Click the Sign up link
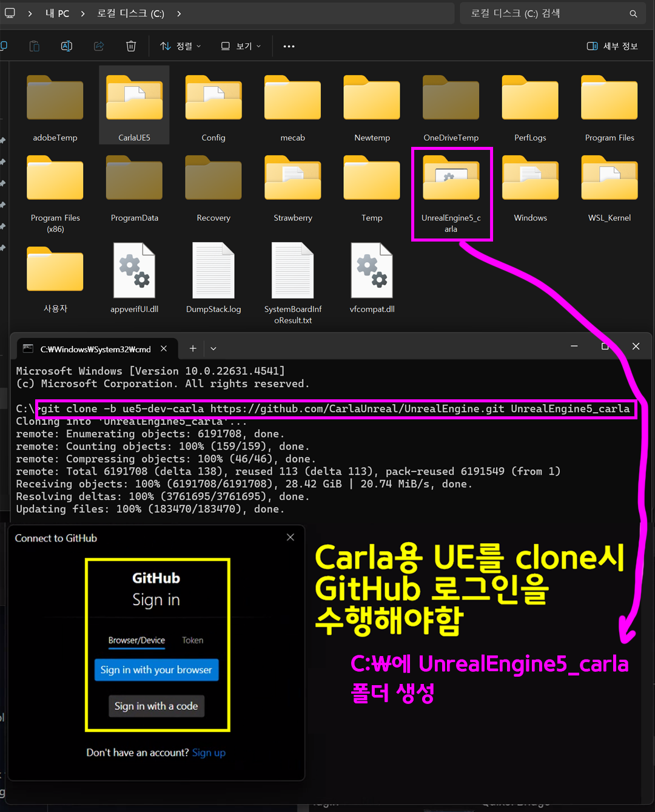This screenshot has width=655, height=812. 209,753
